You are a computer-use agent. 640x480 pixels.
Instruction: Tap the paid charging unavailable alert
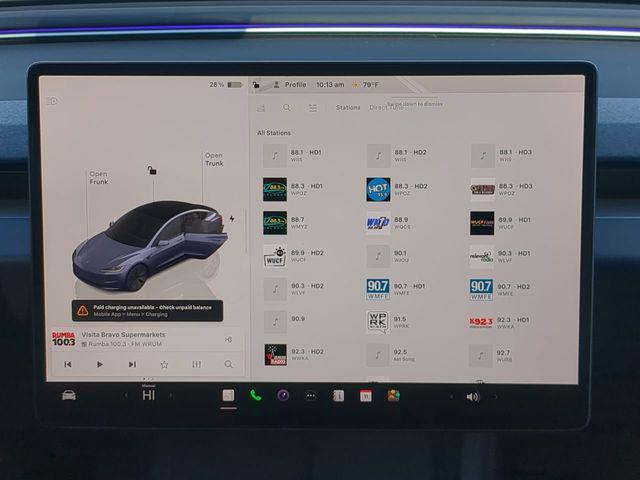[x=147, y=311]
